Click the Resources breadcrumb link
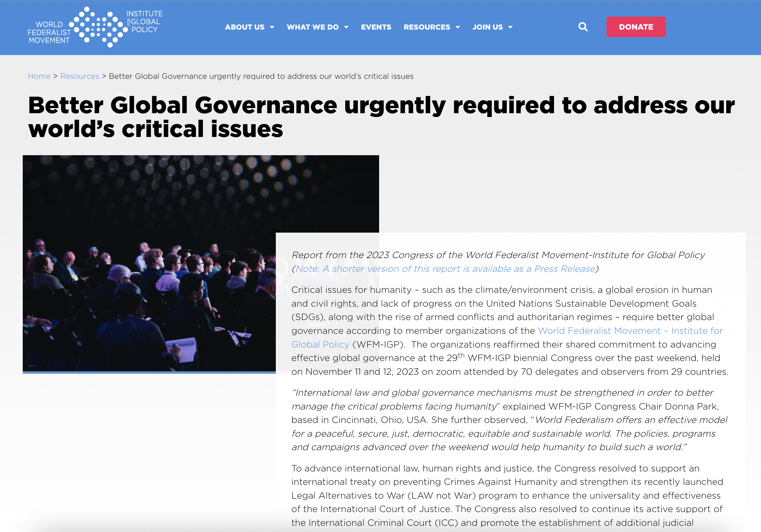 pyautogui.click(x=80, y=76)
